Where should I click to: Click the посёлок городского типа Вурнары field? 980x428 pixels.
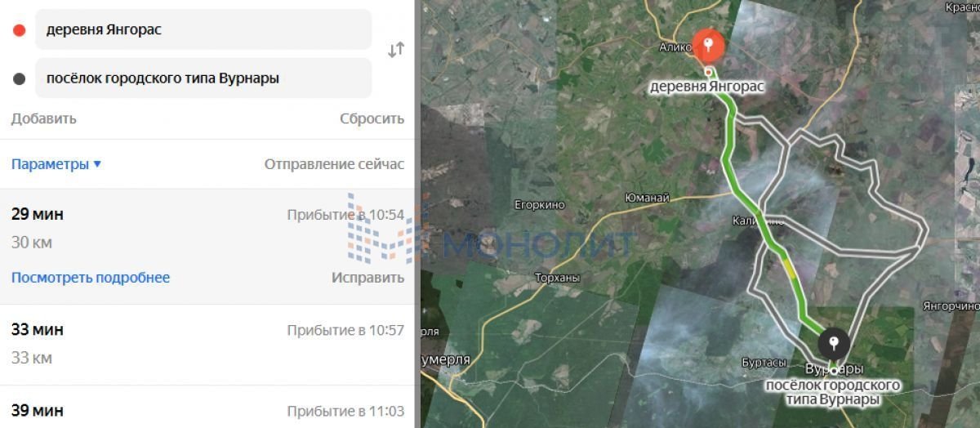click(x=203, y=78)
